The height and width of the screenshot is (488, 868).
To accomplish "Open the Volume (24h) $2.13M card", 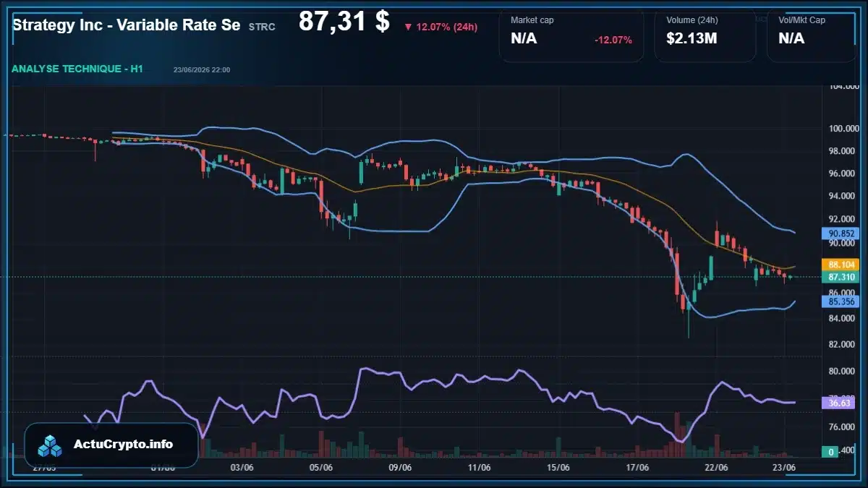I will coord(705,36).
